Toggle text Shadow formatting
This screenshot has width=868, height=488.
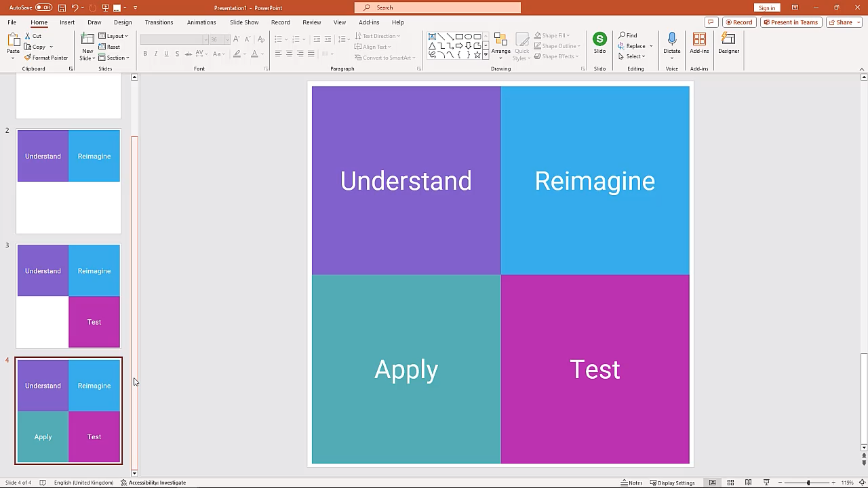pos(177,54)
